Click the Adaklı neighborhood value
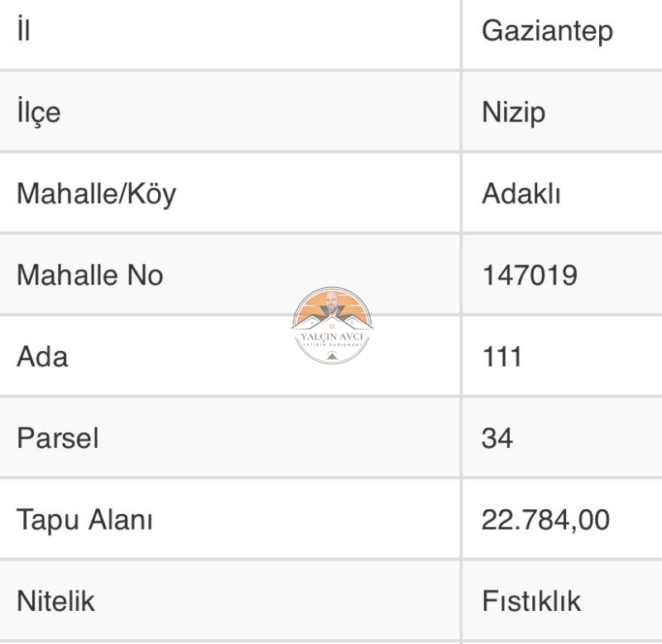This screenshot has height=644, width=662. click(521, 194)
